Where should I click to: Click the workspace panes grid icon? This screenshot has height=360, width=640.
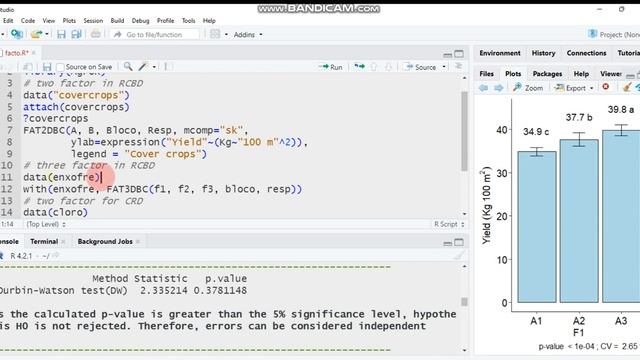[215, 34]
